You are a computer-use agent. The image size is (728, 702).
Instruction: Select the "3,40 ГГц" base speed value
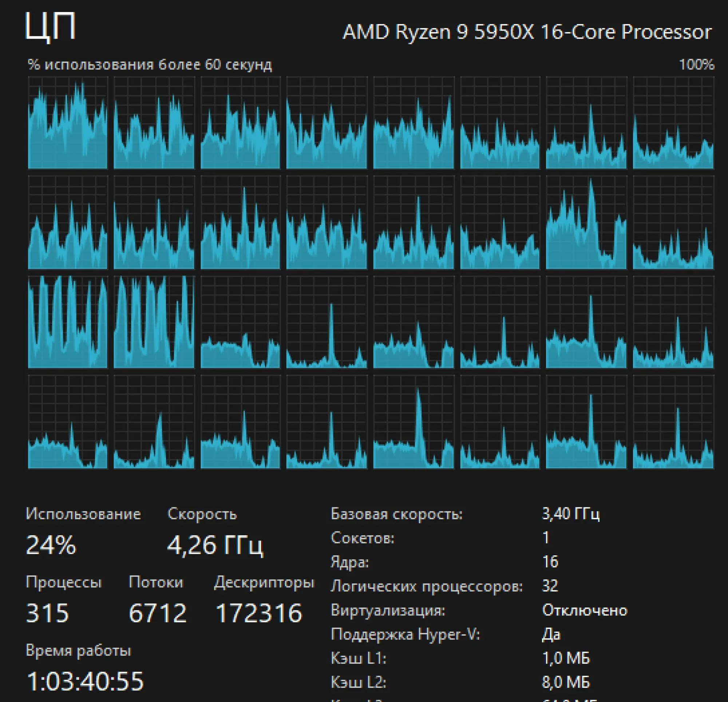pyautogui.click(x=571, y=514)
